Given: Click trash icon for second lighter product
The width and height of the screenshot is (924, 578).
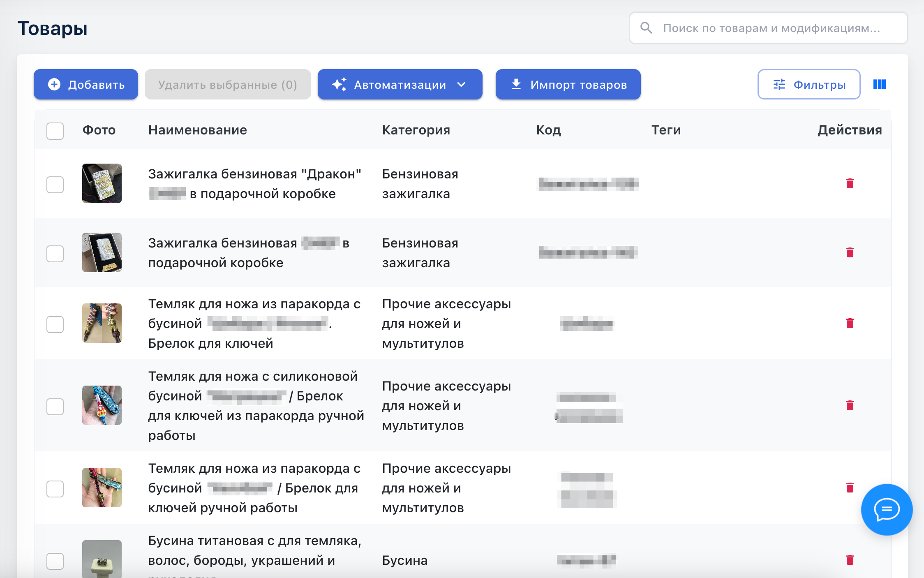Looking at the screenshot, I should click(x=850, y=252).
